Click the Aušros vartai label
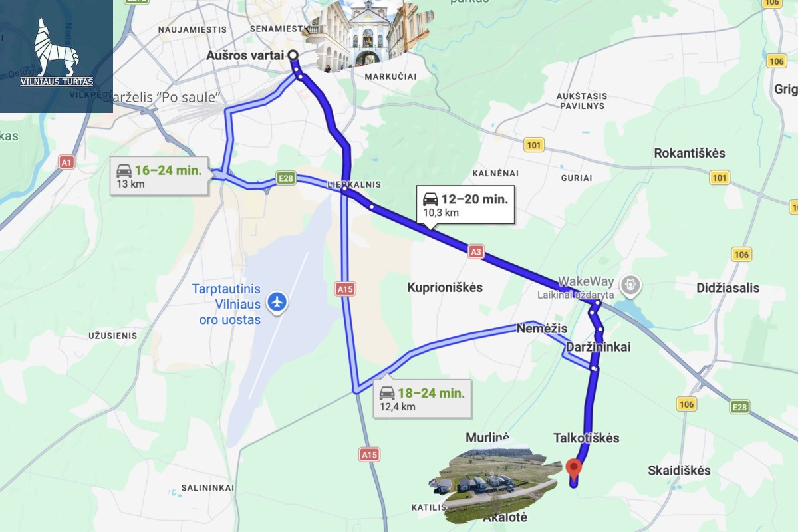Viewport: 798px width, 532px height. tap(245, 55)
